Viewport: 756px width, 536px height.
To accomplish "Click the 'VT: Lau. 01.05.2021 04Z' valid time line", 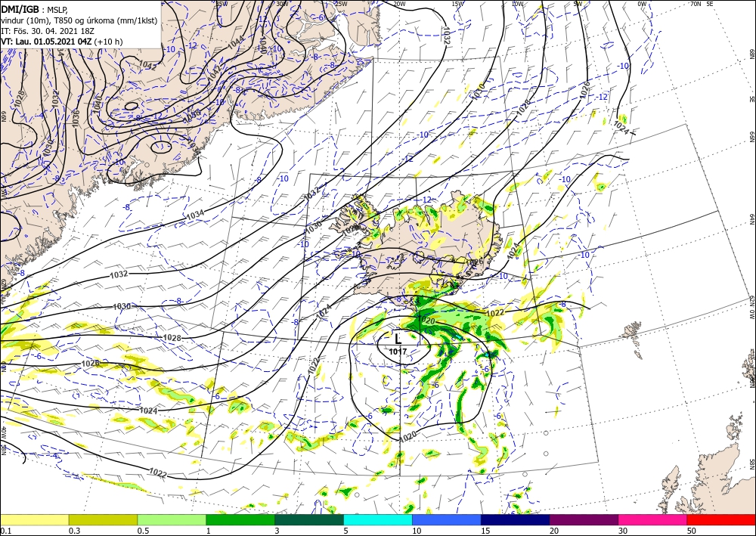I will coord(62,42).
